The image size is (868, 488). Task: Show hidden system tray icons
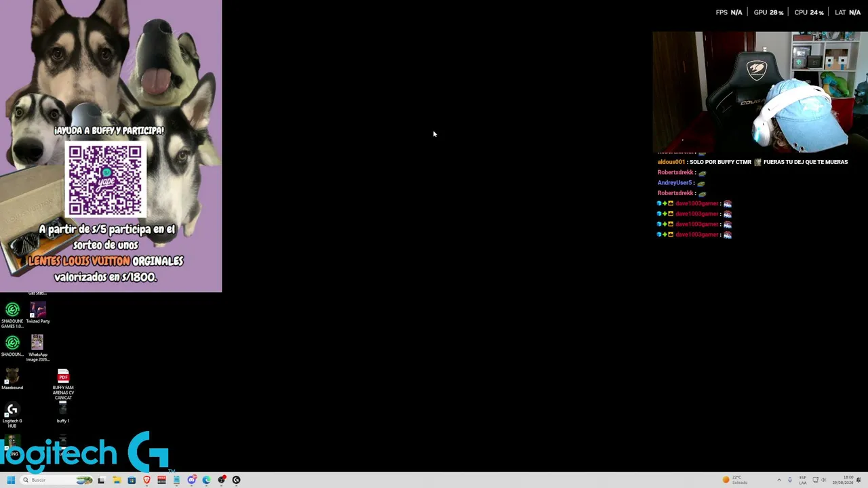click(778, 480)
